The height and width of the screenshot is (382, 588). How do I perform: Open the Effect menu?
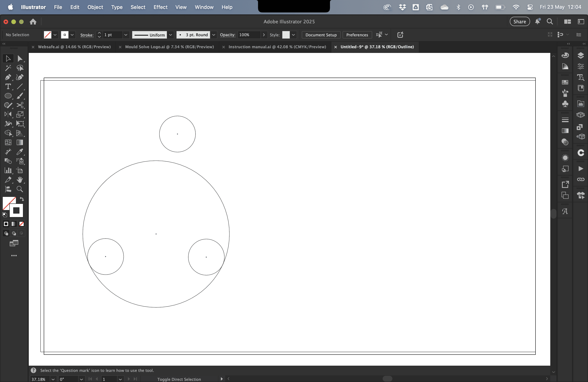click(160, 7)
